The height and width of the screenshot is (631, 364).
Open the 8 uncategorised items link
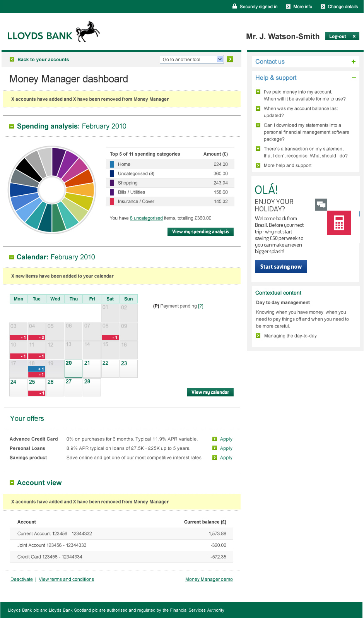(146, 218)
